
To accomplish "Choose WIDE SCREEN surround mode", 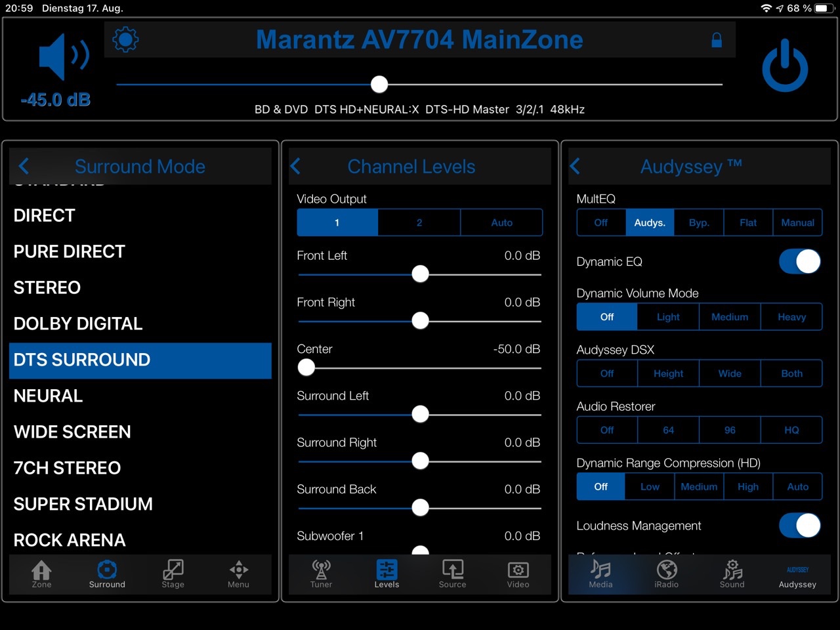I will [x=140, y=432].
